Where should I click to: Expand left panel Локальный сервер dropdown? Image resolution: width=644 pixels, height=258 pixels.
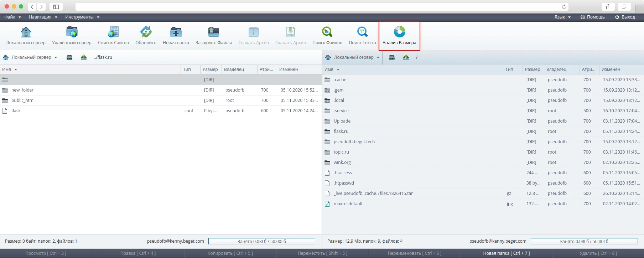[30, 57]
